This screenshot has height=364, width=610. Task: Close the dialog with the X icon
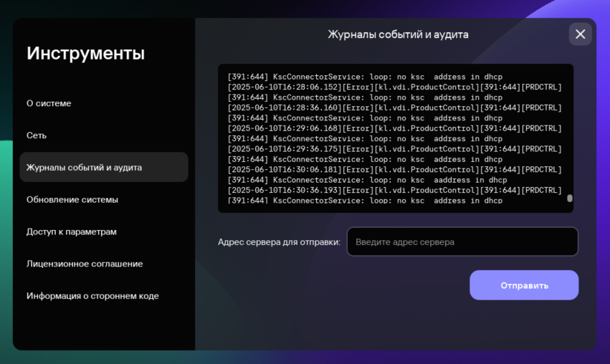(580, 34)
